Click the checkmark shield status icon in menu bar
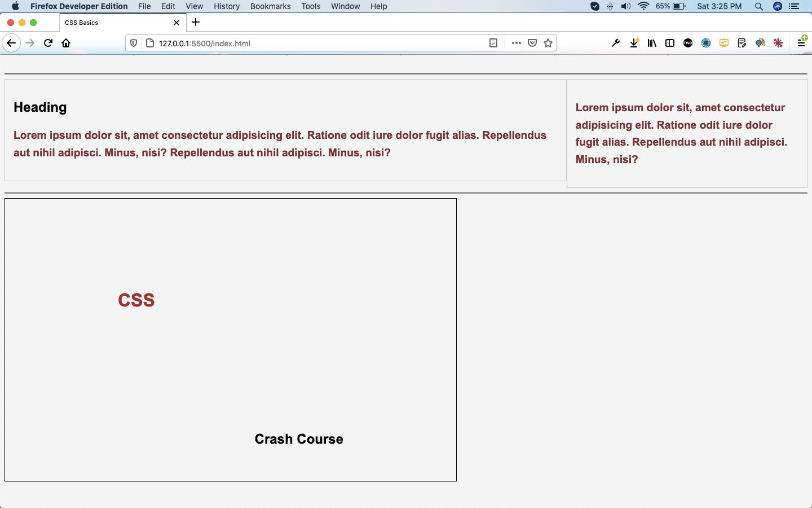 point(595,6)
